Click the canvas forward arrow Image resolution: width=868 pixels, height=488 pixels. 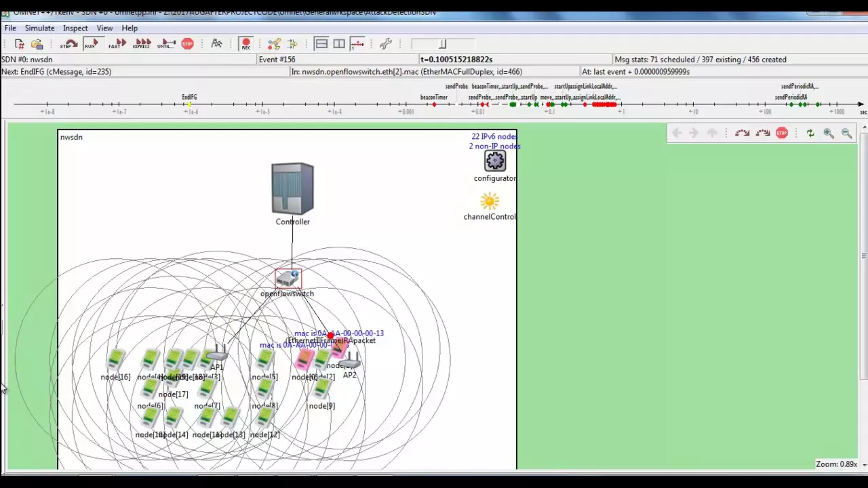click(693, 133)
